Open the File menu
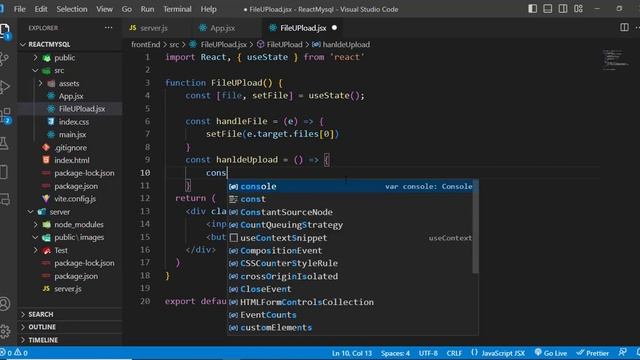Image resolution: width=640 pixels, height=360 pixels. tap(20, 9)
